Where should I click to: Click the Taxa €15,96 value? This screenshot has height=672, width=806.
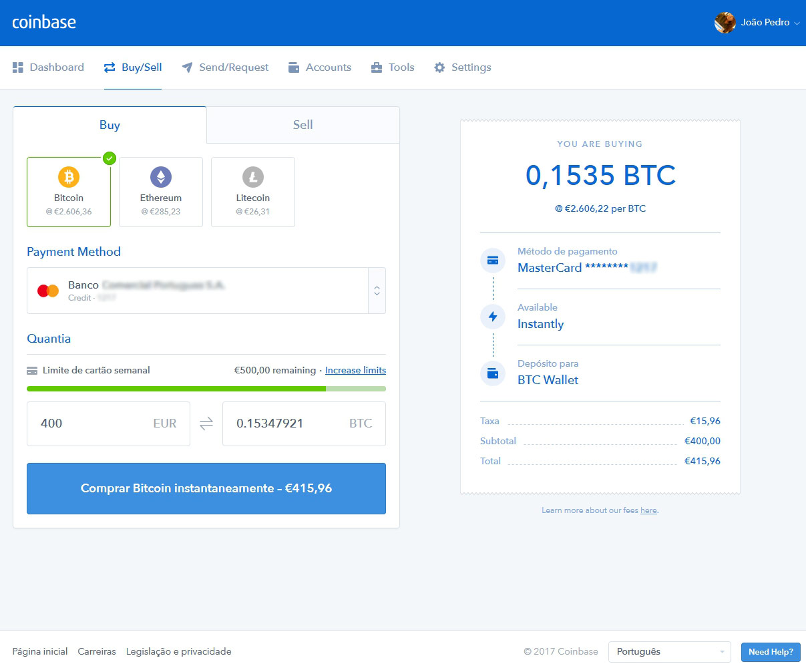click(x=705, y=421)
